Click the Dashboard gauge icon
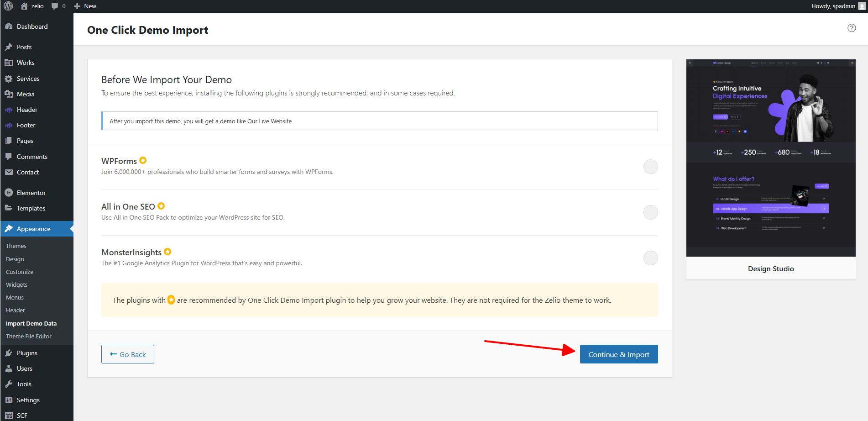The height and width of the screenshot is (421, 868). (x=9, y=26)
